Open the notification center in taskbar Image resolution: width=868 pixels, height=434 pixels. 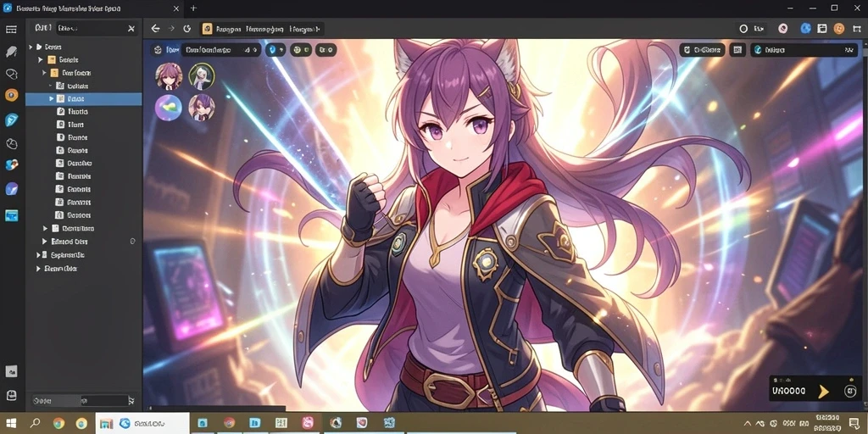point(853,424)
